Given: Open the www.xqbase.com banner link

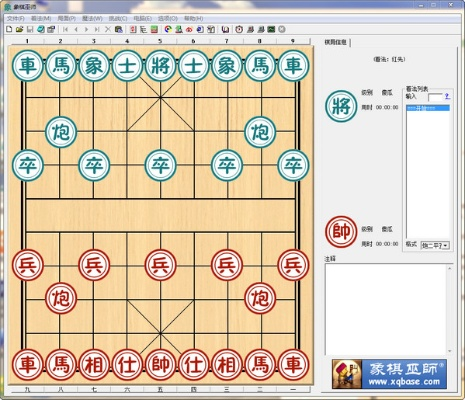Looking at the screenshot, I should 389,374.
